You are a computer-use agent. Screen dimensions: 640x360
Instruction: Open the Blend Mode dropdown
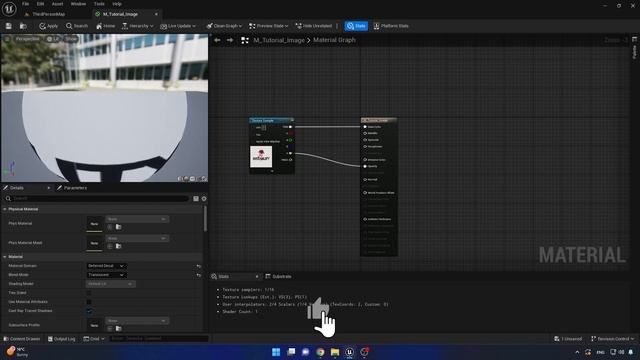coord(106,275)
